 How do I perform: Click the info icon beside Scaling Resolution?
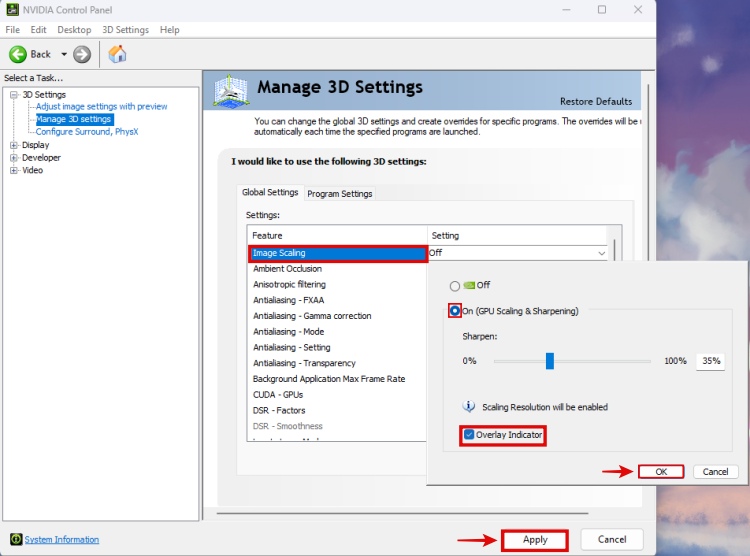coord(468,407)
